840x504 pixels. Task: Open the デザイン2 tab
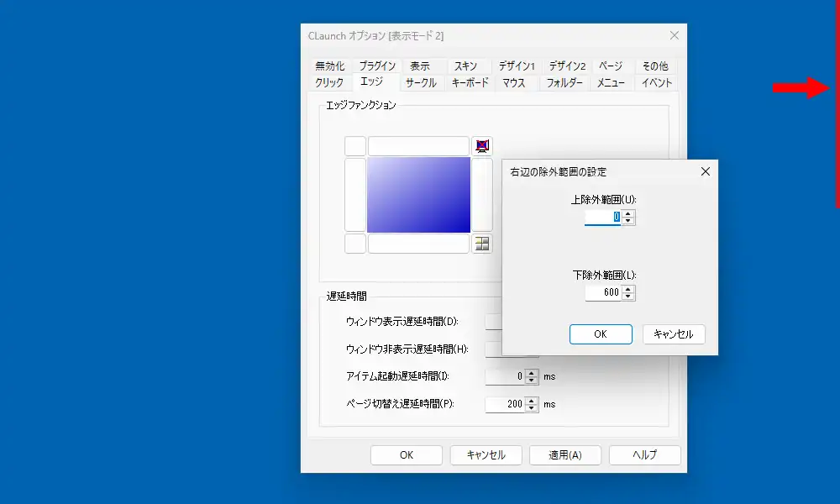click(567, 66)
